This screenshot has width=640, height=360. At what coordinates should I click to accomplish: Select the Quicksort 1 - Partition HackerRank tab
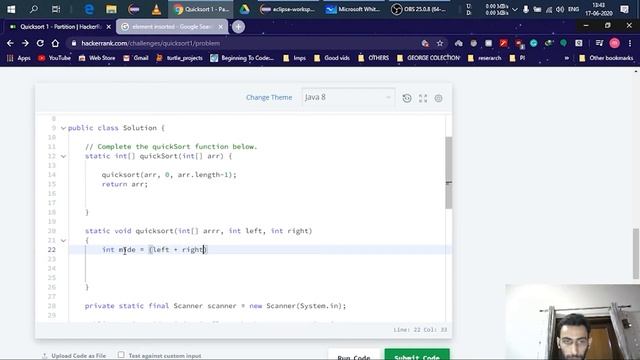60,27
